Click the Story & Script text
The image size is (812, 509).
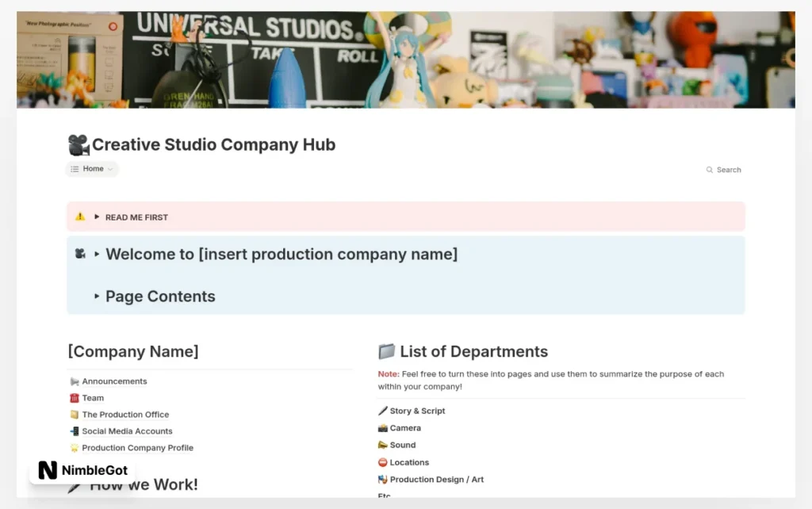point(417,411)
